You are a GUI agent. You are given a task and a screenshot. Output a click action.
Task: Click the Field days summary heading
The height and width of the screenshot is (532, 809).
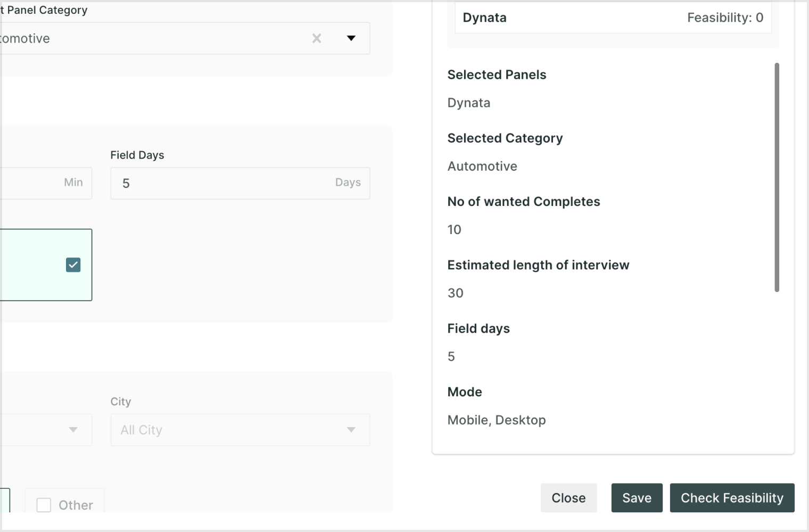coord(478,328)
